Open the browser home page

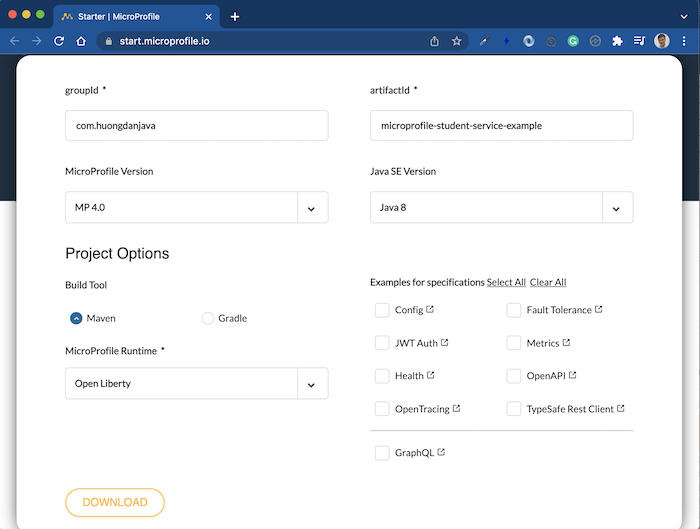click(x=81, y=41)
